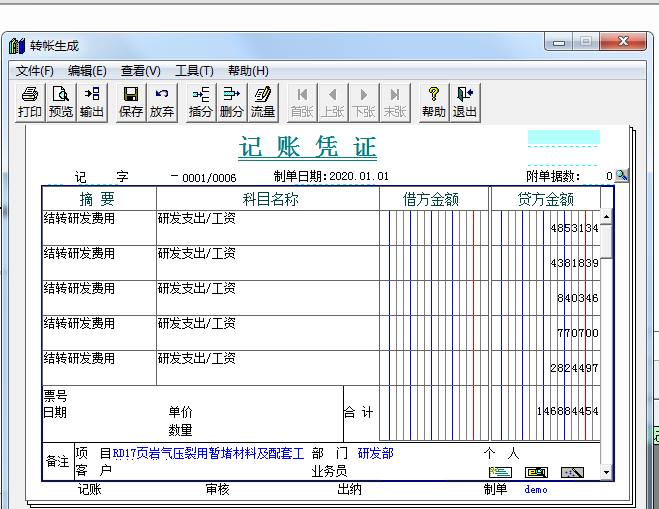The height and width of the screenshot is (509, 659).
Task: Click the yellow middle icon in remarks row
Action: (x=536, y=472)
